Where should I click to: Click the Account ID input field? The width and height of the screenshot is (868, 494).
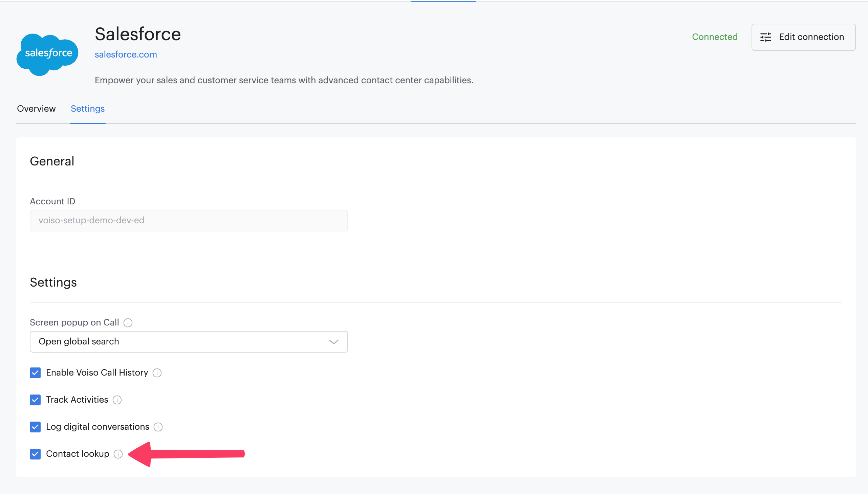[189, 221]
